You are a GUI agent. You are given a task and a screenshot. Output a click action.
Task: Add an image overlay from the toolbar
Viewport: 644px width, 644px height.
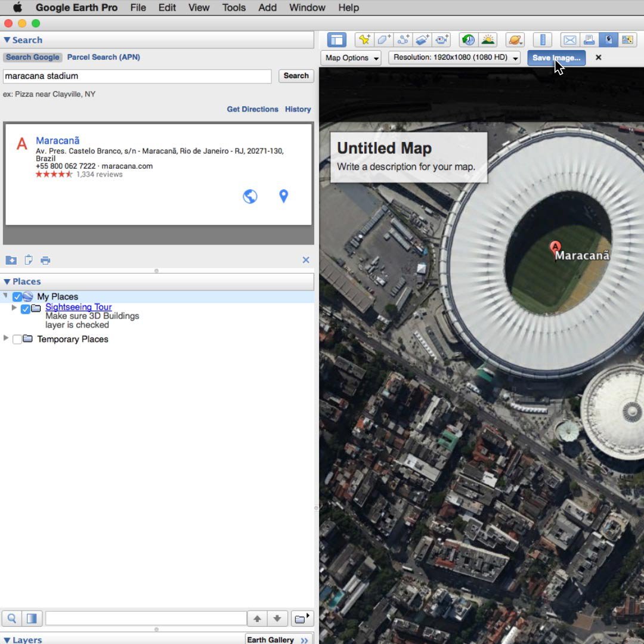coord(422,40)
